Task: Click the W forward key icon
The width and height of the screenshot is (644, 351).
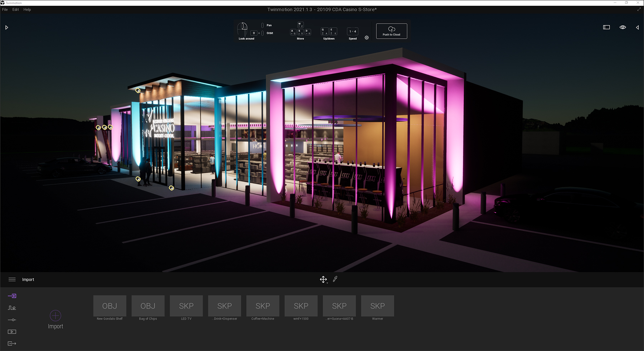Action: (301, 25)
